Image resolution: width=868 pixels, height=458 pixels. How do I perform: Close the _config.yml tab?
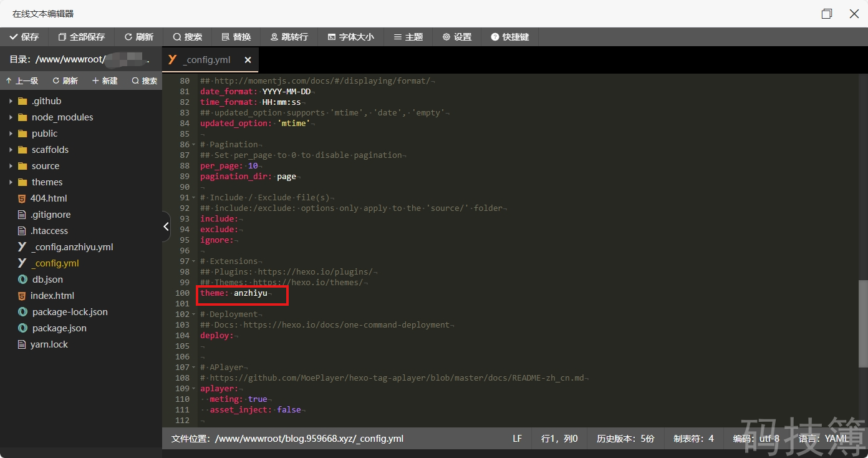(248, 60)
